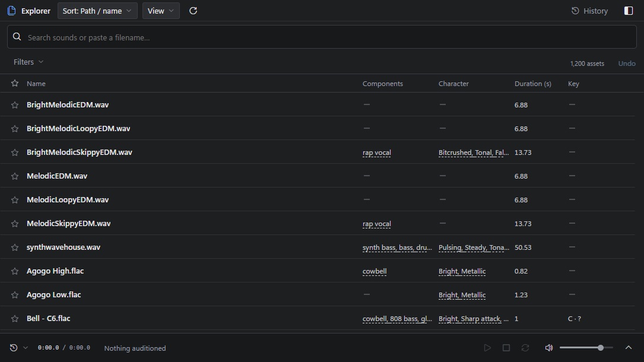Expand the player panel chevron
The height and width of the screenshot is (362, 644).
(629, 348)
